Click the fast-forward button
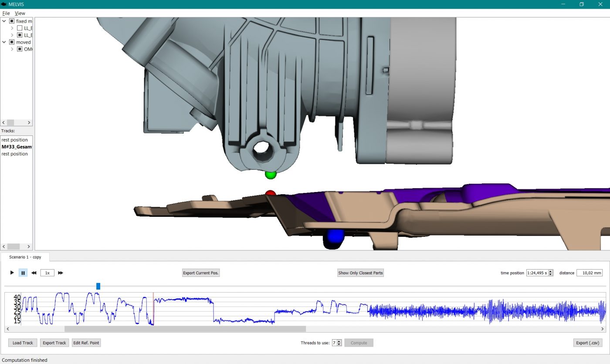Image resolution: width=610 pixels, height=364 pixels. coord(61,273)
